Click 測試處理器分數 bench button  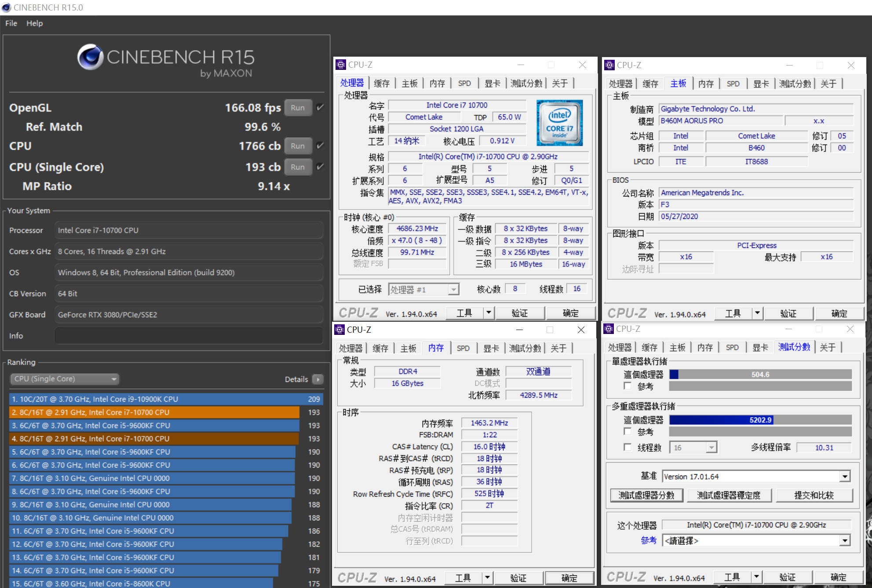tap(646, 495)
